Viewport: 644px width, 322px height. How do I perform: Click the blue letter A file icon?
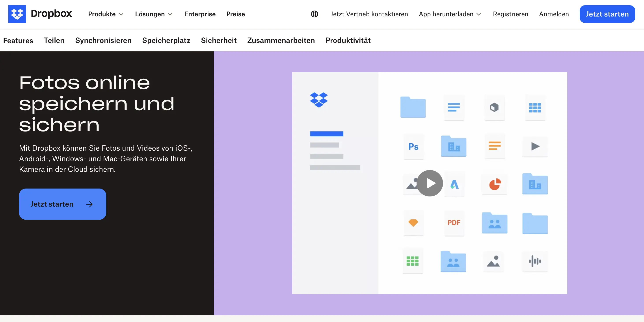click(454, 184)
